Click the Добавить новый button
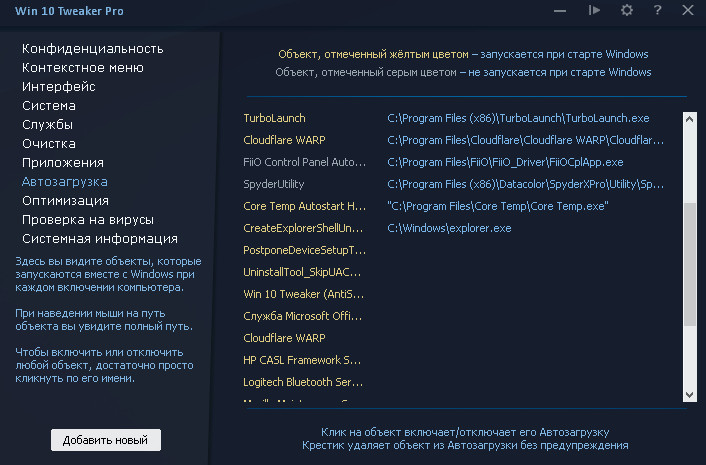The image size is (706, 465). pos(106,440)
